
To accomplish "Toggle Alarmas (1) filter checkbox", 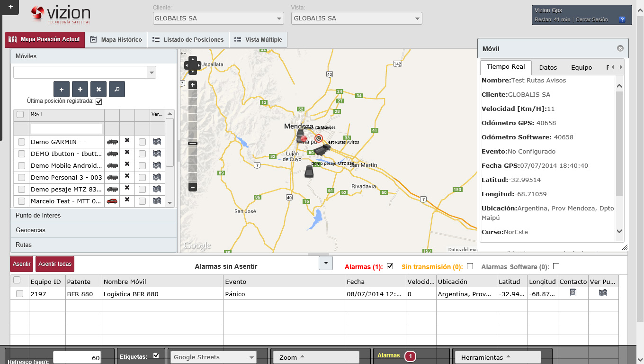I will 390,266.
